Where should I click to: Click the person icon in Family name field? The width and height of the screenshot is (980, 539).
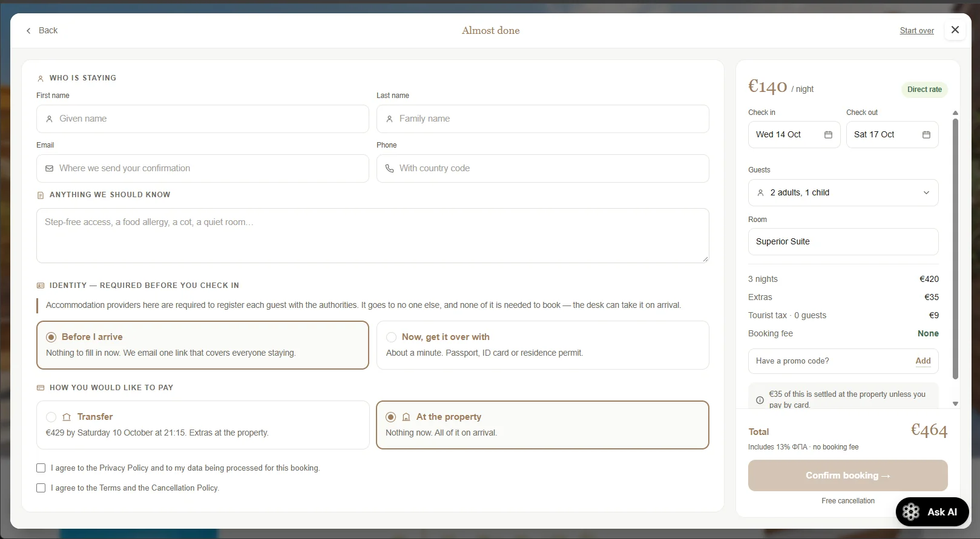390,119
